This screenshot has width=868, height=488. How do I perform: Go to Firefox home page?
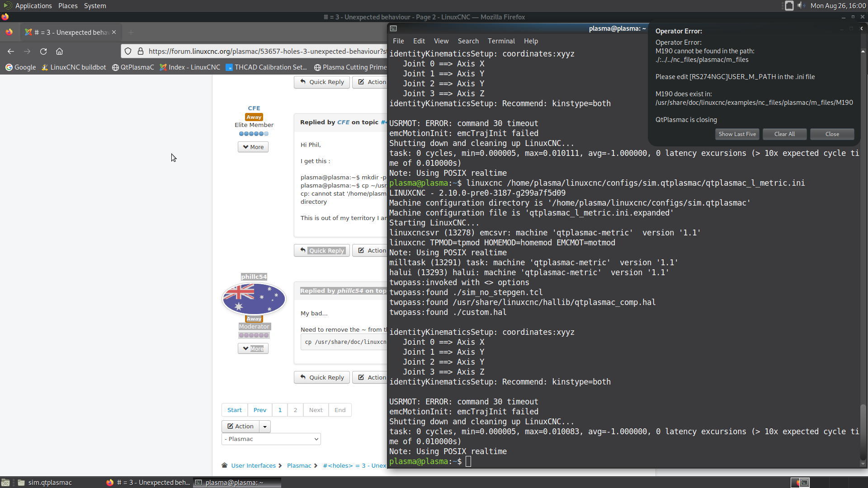[x=59, y=52]
